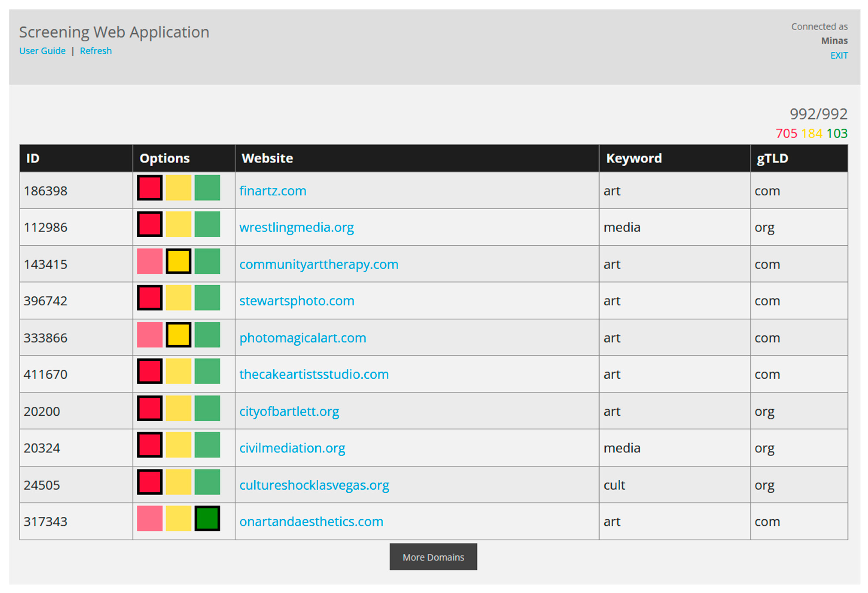Image resolution: width=868 pixels, height=593 pixels.
Task: Click the selected yellow box for photomagicalart.com
Action: [178, 335]
